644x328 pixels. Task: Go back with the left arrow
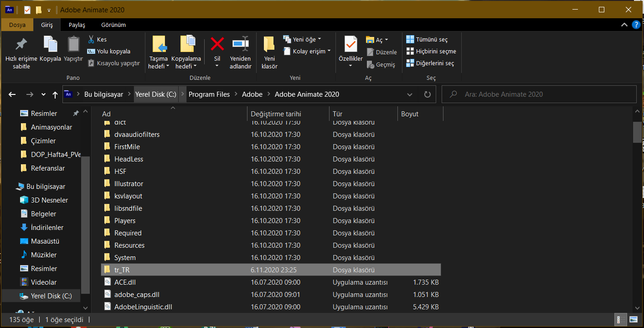click(x=12, y=94)
